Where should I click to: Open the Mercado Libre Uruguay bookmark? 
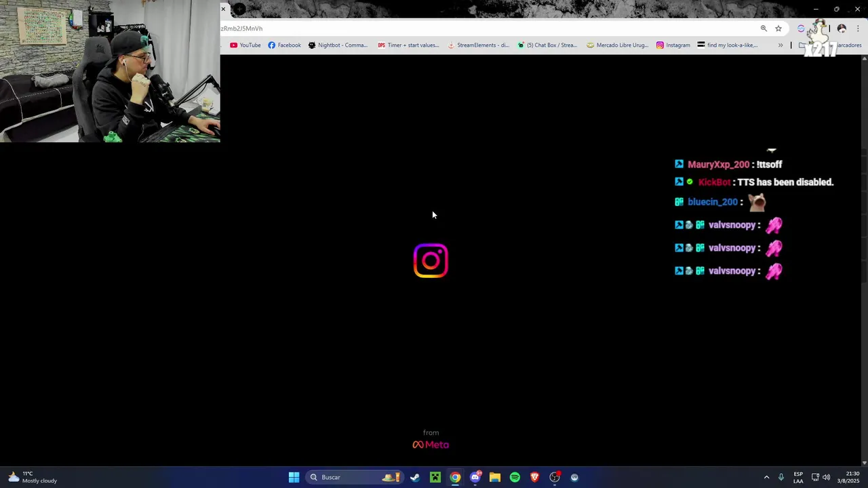click(617, 45)
